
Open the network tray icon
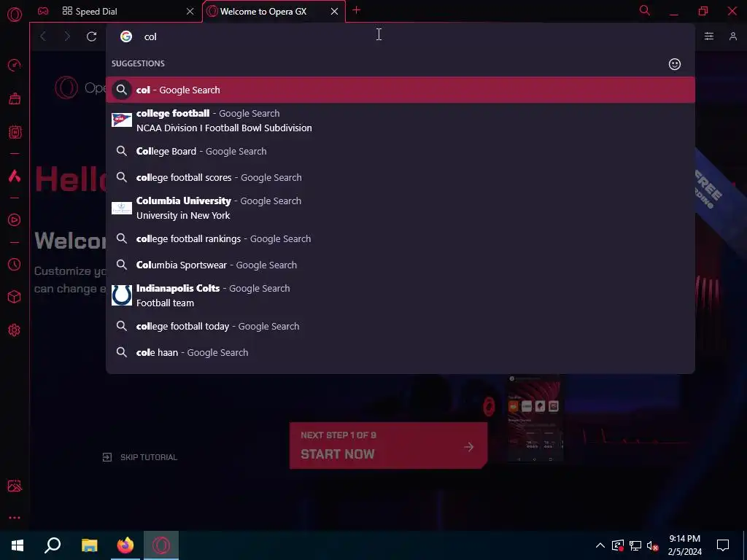pyautogui.click(x=635, y=545)
